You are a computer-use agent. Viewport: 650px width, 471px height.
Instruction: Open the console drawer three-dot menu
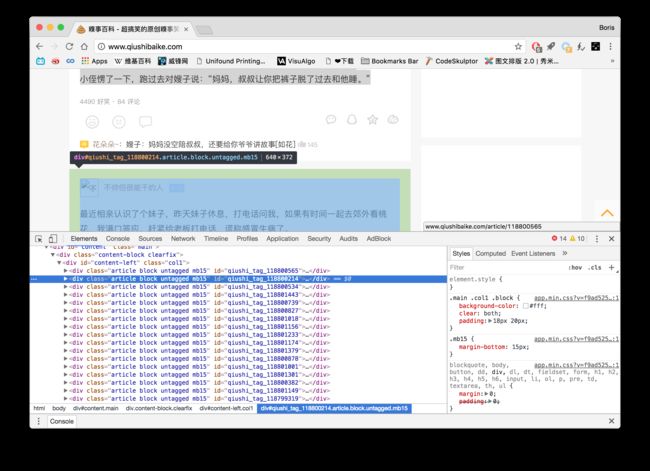coord(39,421)
